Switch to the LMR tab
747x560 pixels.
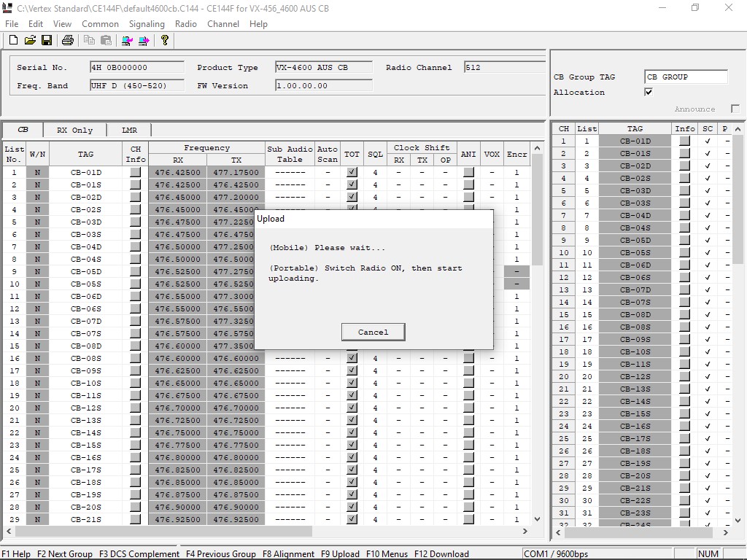(x=129, y=130)
